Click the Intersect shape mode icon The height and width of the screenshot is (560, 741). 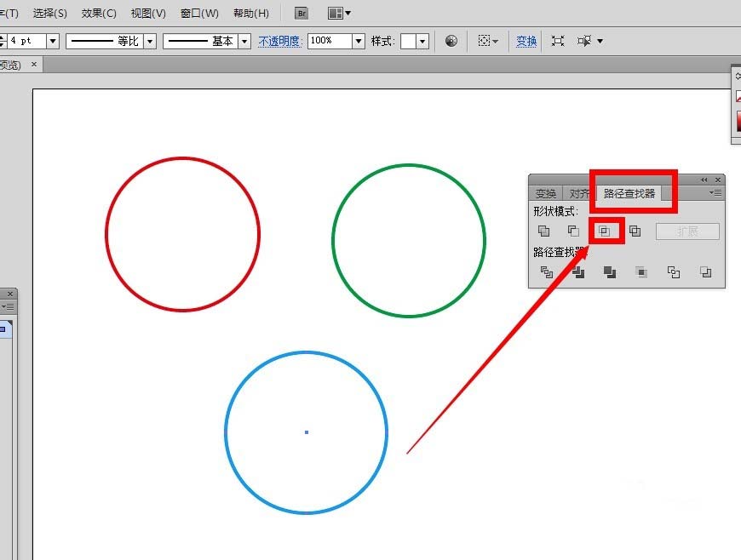coord(605,231)
